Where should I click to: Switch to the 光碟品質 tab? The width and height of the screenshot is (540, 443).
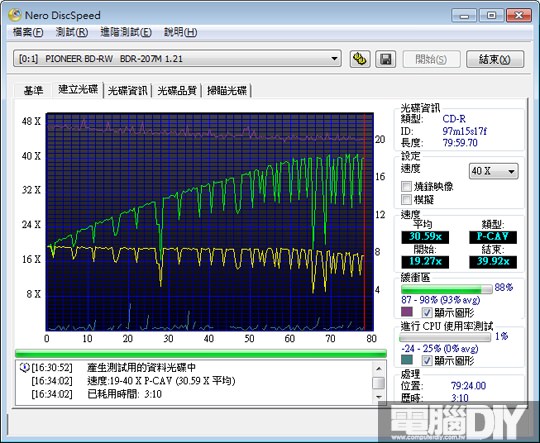[x=177, y=91]
